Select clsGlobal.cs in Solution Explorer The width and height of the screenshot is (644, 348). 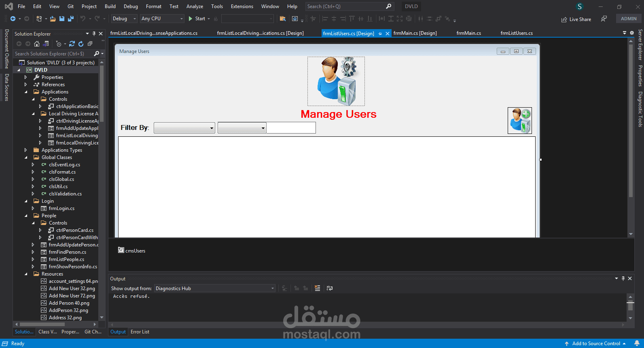tap(61, 179)
